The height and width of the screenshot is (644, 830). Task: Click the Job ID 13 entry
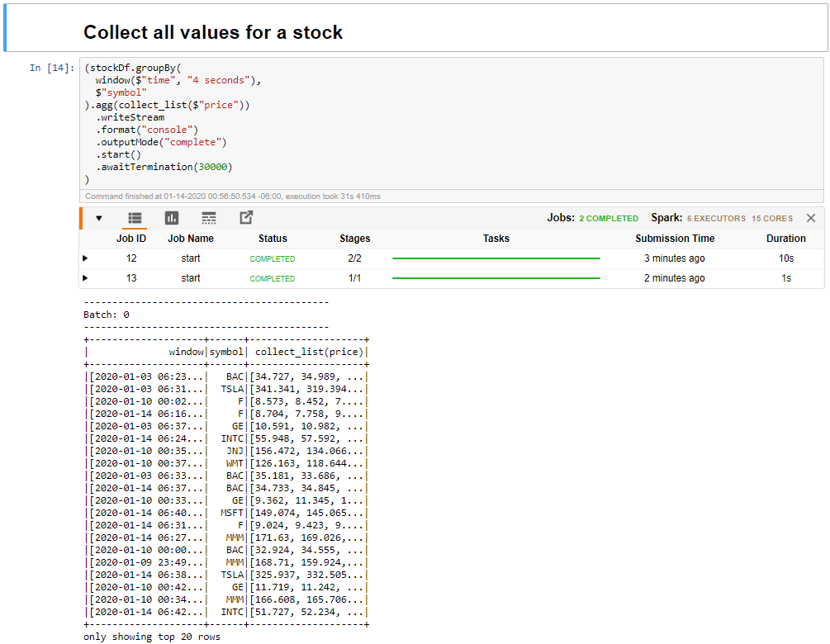(130, 278)
